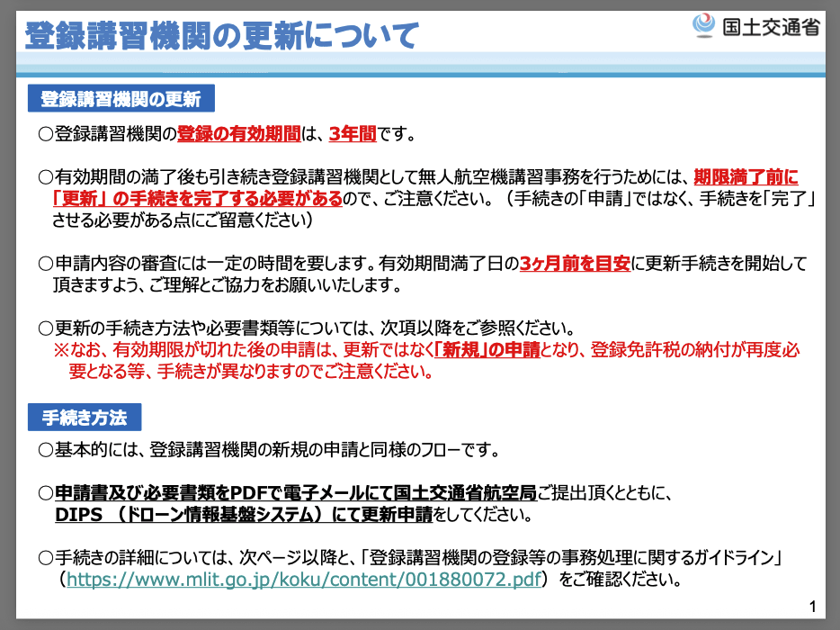
Task: Click the circle bullet before 申請内容の審査
Action: click(45, 265)
